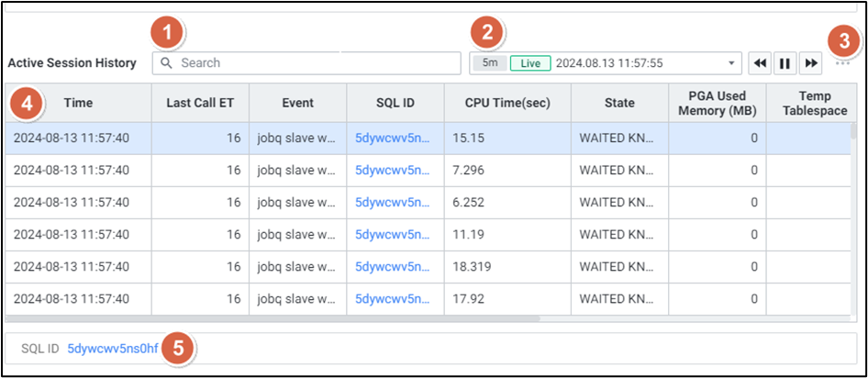Click the fast-forward playback icon
The height and width of the screenshot is (378, 868).
811,63
